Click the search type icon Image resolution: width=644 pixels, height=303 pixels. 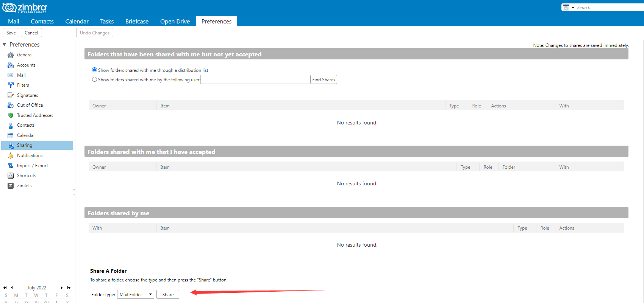[x=566, y=8]
